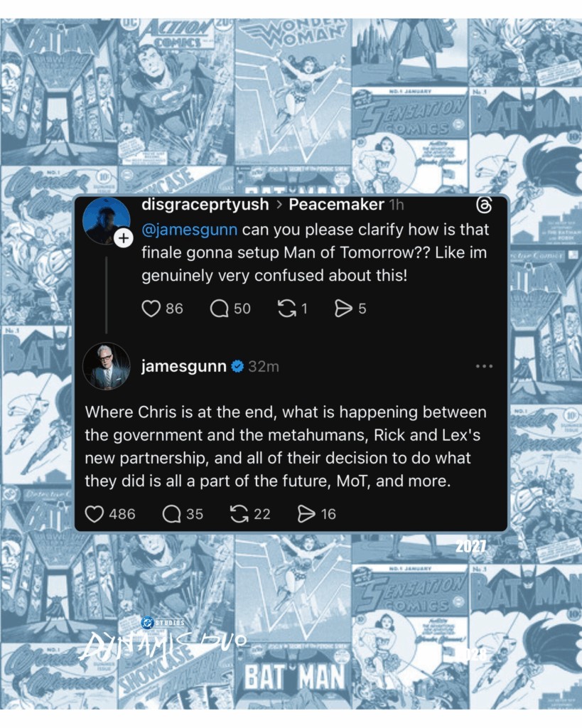
Task: Repost jamesgunn's reply with 22 reposts
Action: coord(239,514)
